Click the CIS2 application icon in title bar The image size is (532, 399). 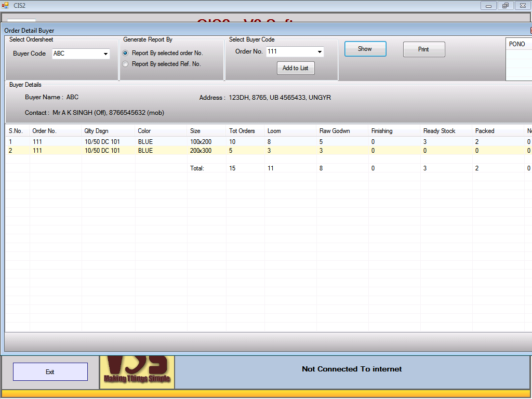tap(5, 5)
